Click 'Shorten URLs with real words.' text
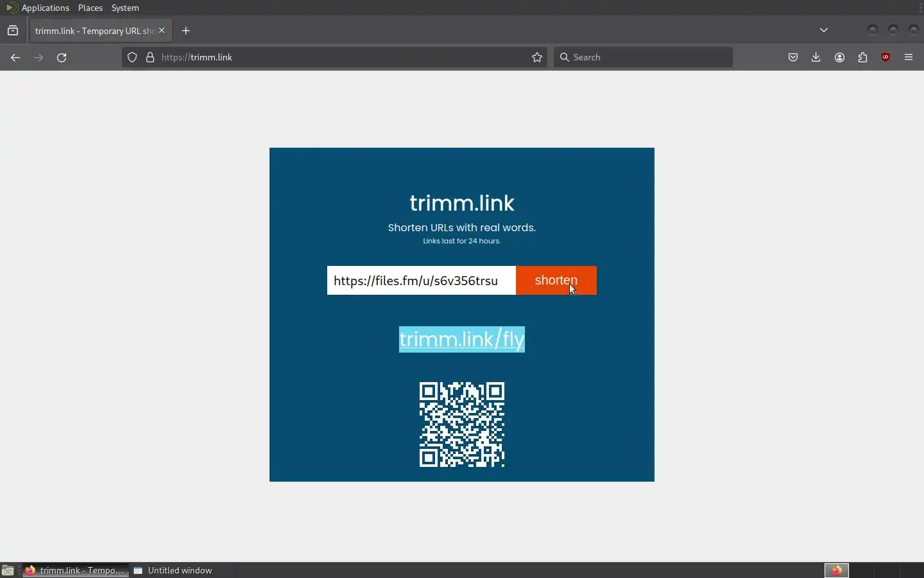924x578 pixels. [x=462, y=227]
